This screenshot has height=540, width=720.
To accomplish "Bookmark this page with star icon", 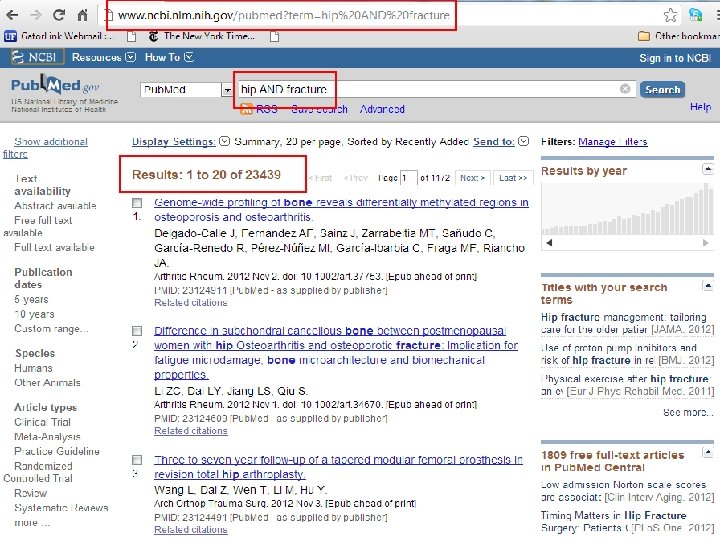I will point(670,15).
